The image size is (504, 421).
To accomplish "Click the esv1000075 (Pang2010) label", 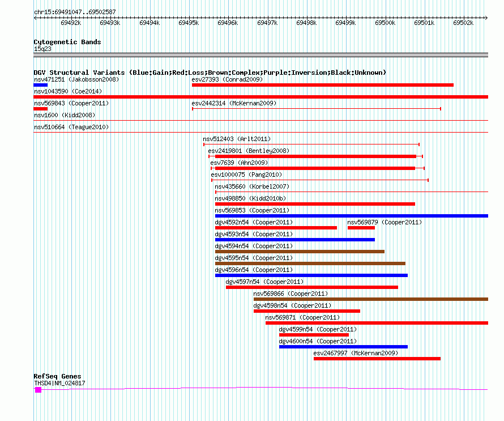I will click(x=246, y=175).
